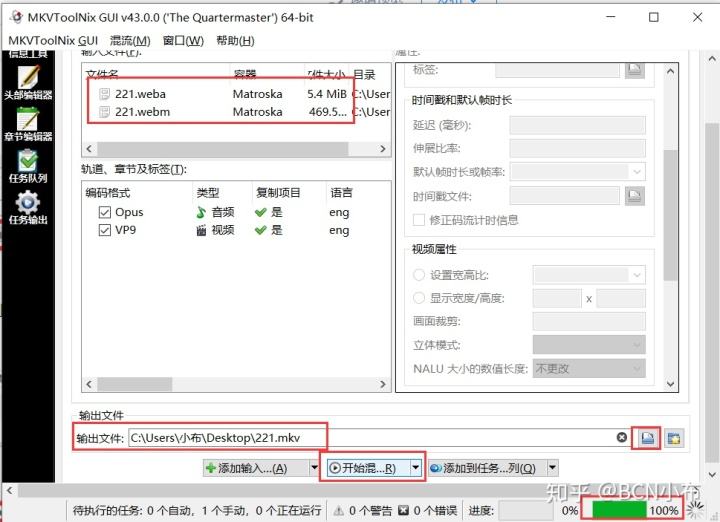Click the 5.4 MiB size cell
Screen dimensions: 720x522
[327, 94]
